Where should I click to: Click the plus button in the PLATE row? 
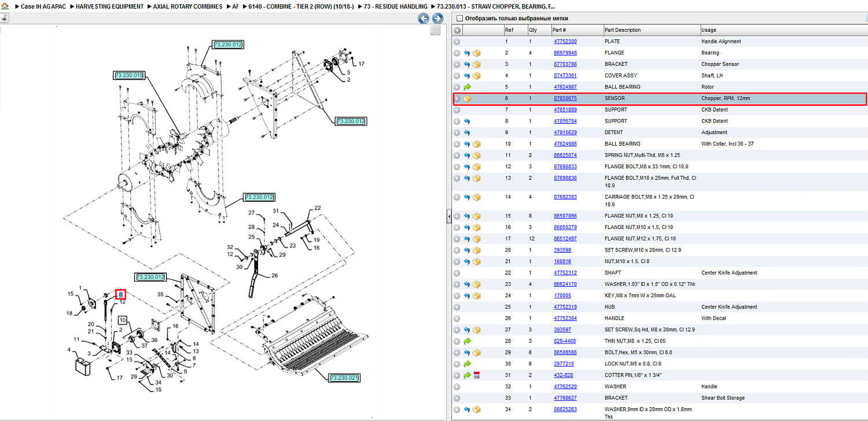(457, 42)
